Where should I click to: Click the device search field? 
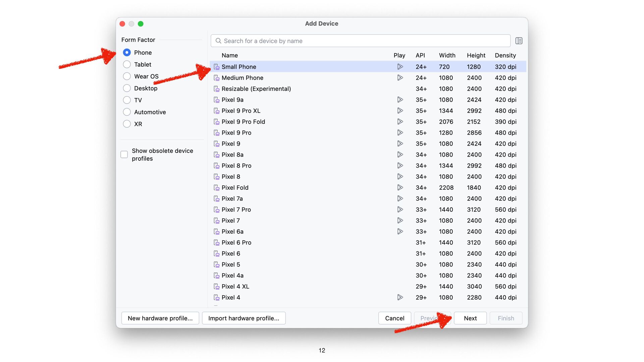(361, 41)
